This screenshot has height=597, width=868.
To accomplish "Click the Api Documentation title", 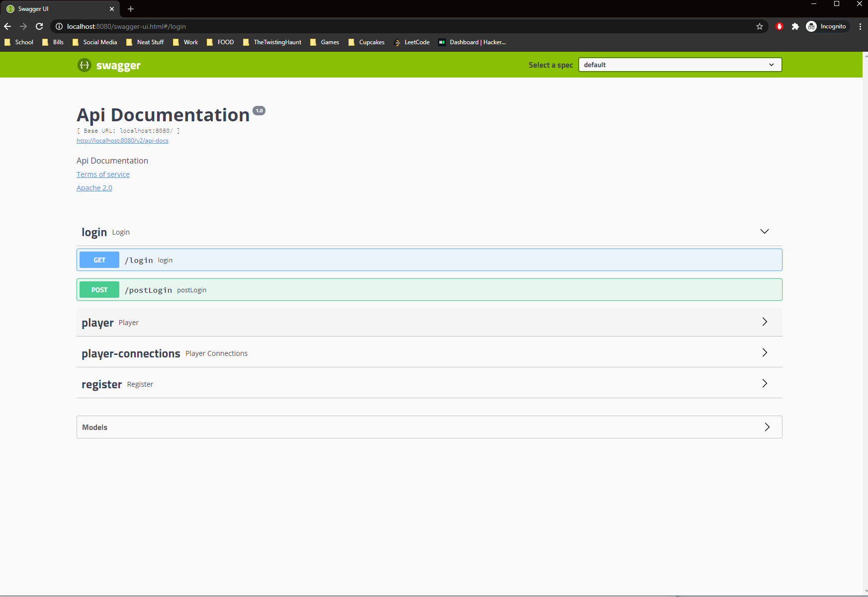I will point(163,115).
